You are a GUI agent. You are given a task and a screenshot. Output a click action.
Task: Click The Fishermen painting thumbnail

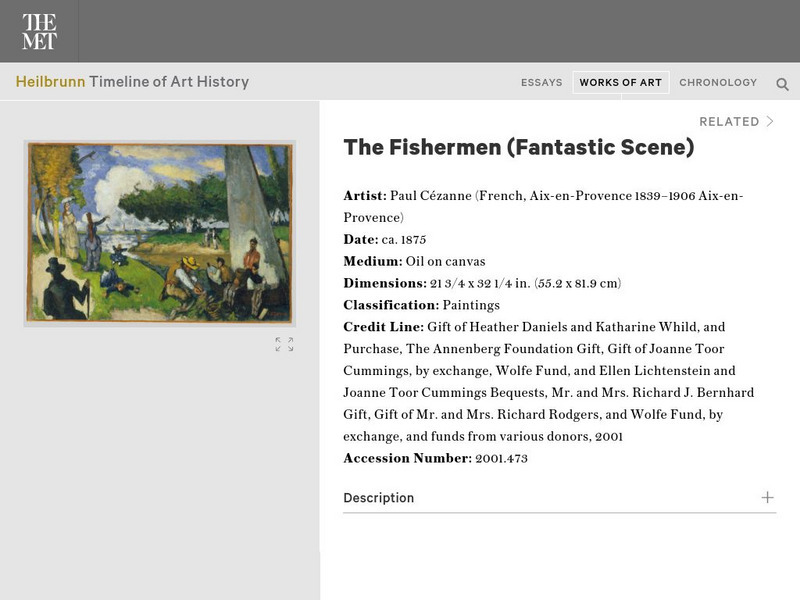click(160, 233)
